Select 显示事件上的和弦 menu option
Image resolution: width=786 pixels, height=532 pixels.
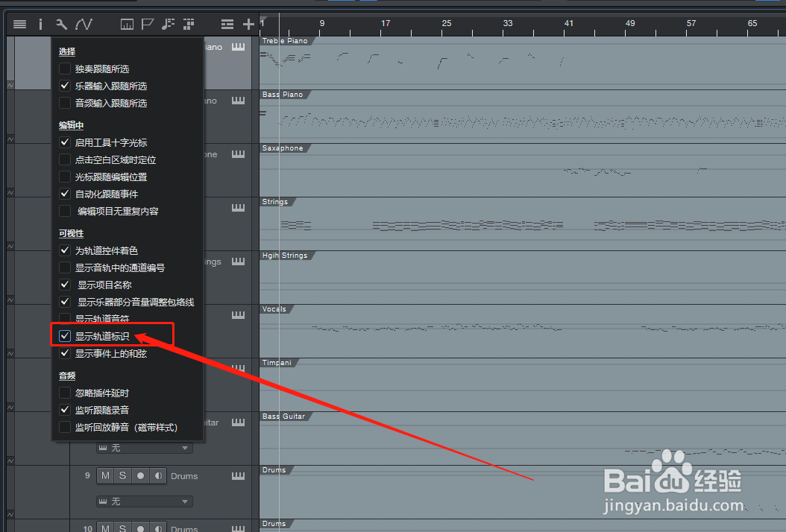click(111, 353)
